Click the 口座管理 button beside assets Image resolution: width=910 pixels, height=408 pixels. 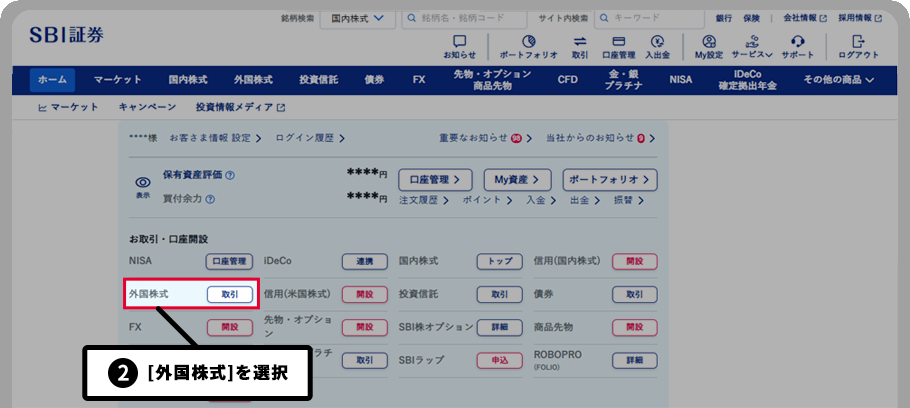435,180
